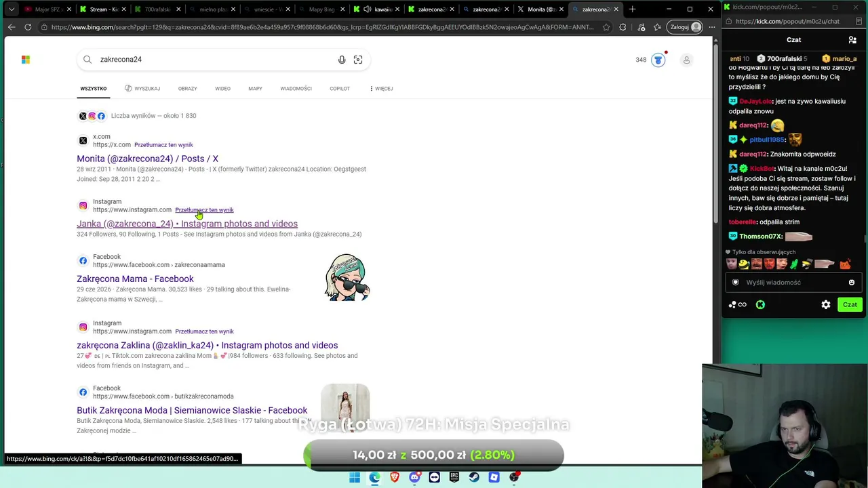Click username pitbull1985 in Kick chat
Screen dimensions: 868x488
(768, 140)
